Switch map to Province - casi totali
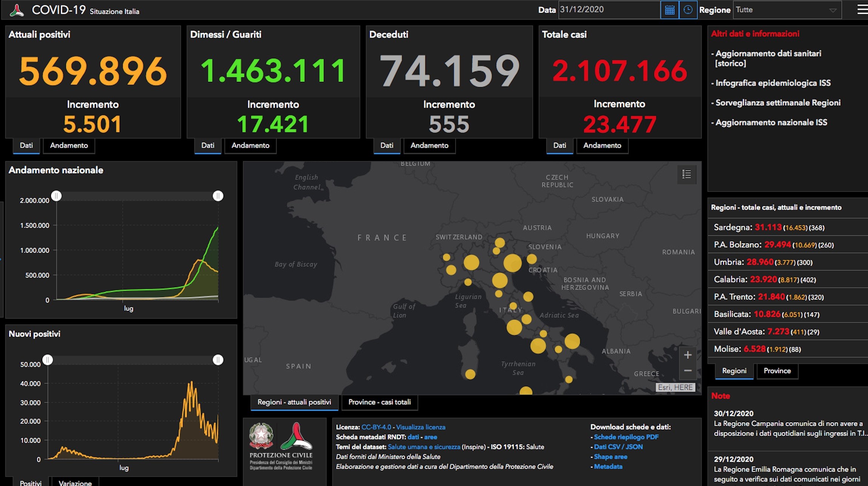The image size is (868, 486). point(380,402)
